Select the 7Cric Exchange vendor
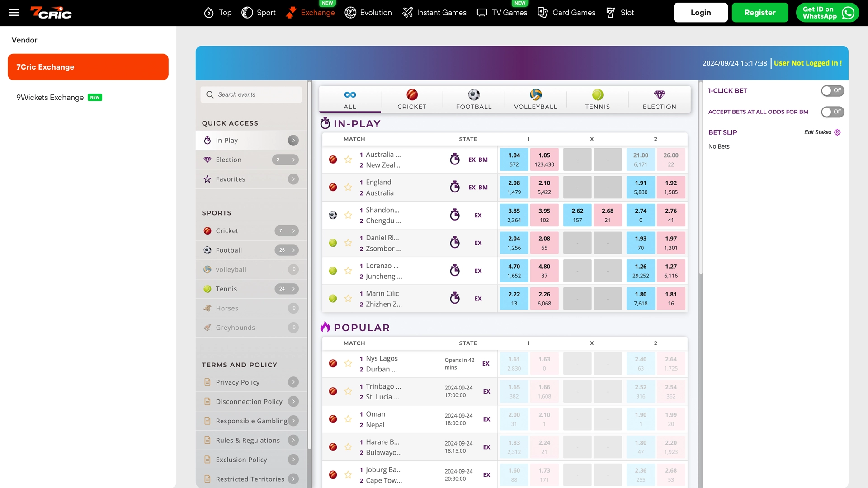868x488 pixels. 88,67
